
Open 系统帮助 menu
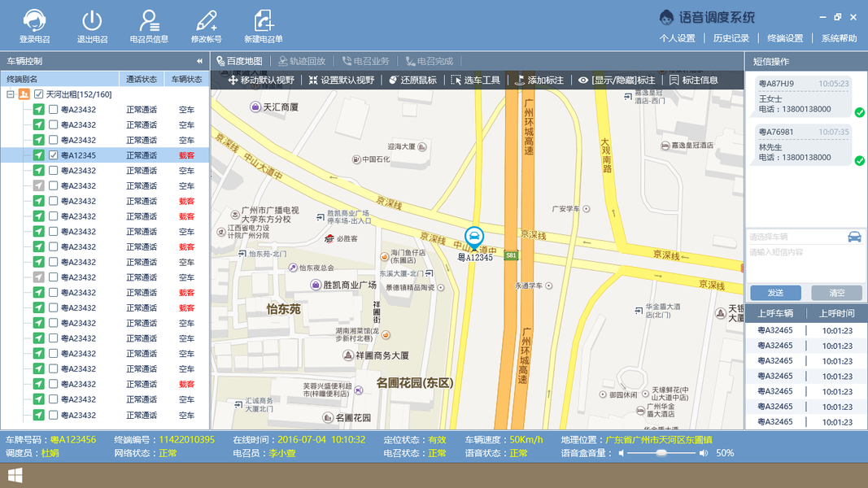click(x=840, y=38)
